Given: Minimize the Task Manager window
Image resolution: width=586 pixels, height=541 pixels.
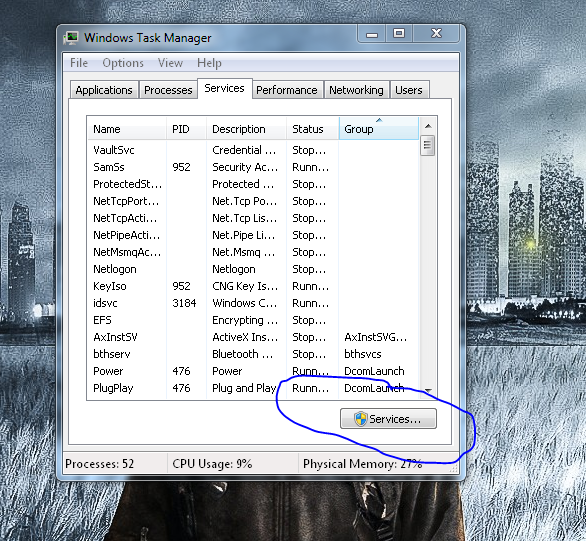Looking at the screenshot, I should [372, 34].
